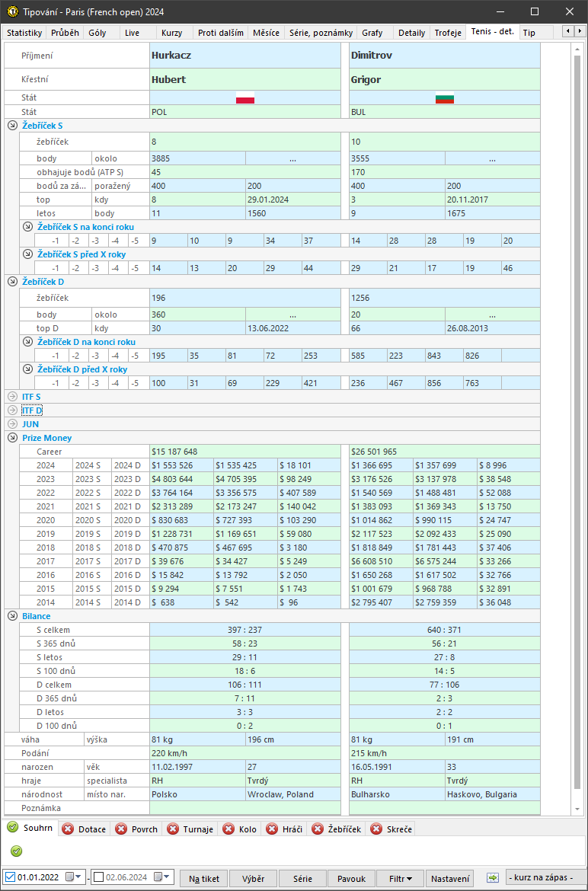Click the Bulgarian flag for Dimitrov
The height and width of the screenshot is (891, 588).
coord(445,98)
